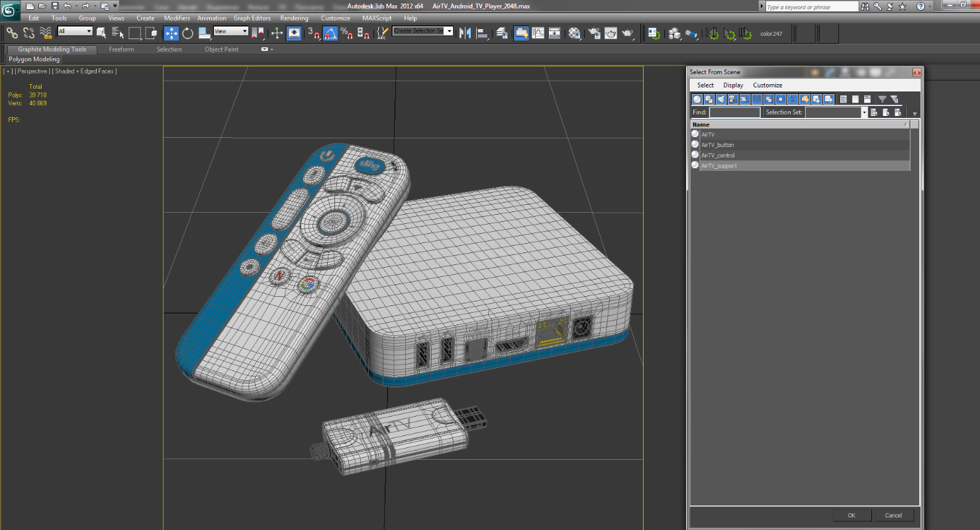Image resolution: width=980 pixels, height=530 pixels.
Task: Open the Modifiers menu
Action: [x=177, y=18]
